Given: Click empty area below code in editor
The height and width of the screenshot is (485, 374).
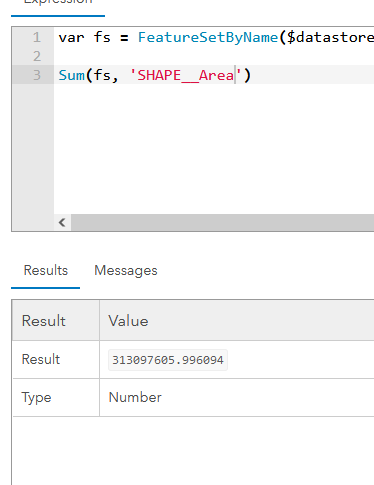Looking at the screenshot, I should click(x=213, y=148).
